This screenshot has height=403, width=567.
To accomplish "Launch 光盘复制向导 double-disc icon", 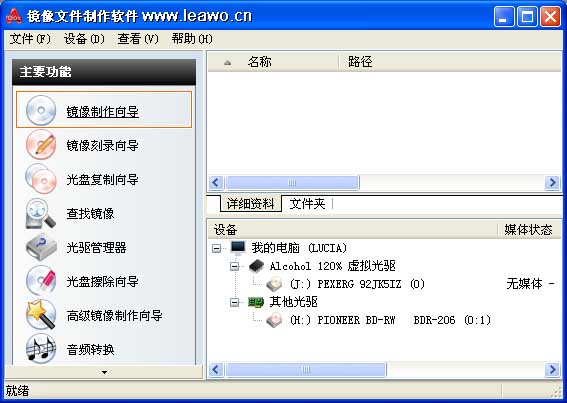I will pyautogui.click(x=41, y=178).
